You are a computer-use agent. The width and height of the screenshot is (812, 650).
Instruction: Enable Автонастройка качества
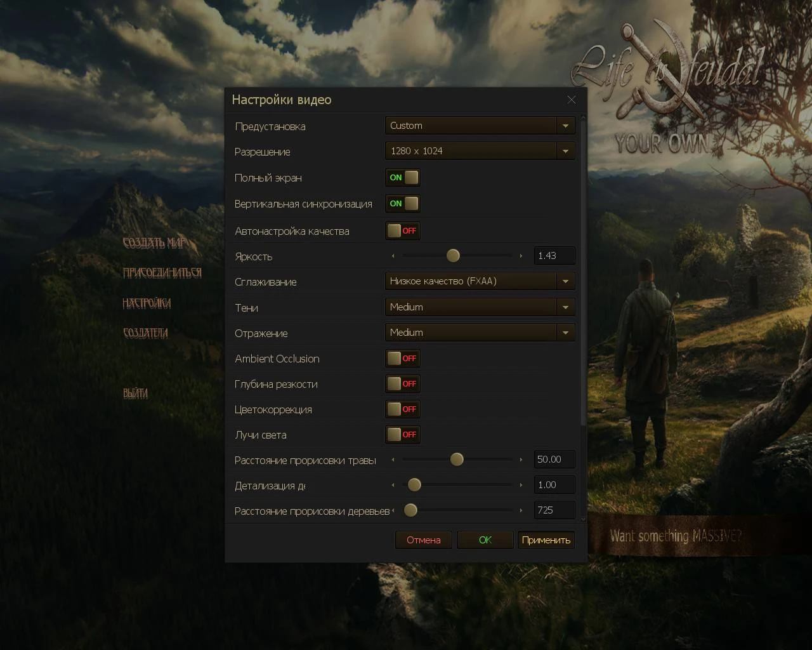pyautogui.click(x=402, y=230)
